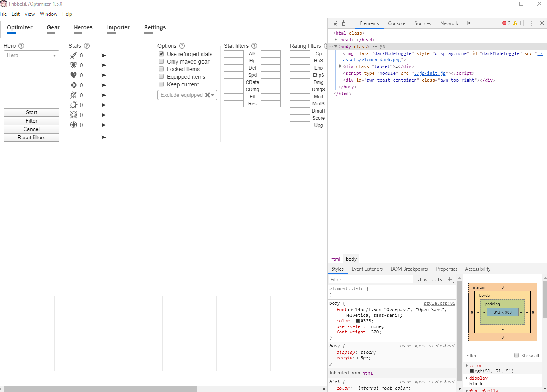The image size is (547, 392).
Task: Select the Attack sword stat icon
Action: [74, 55]
